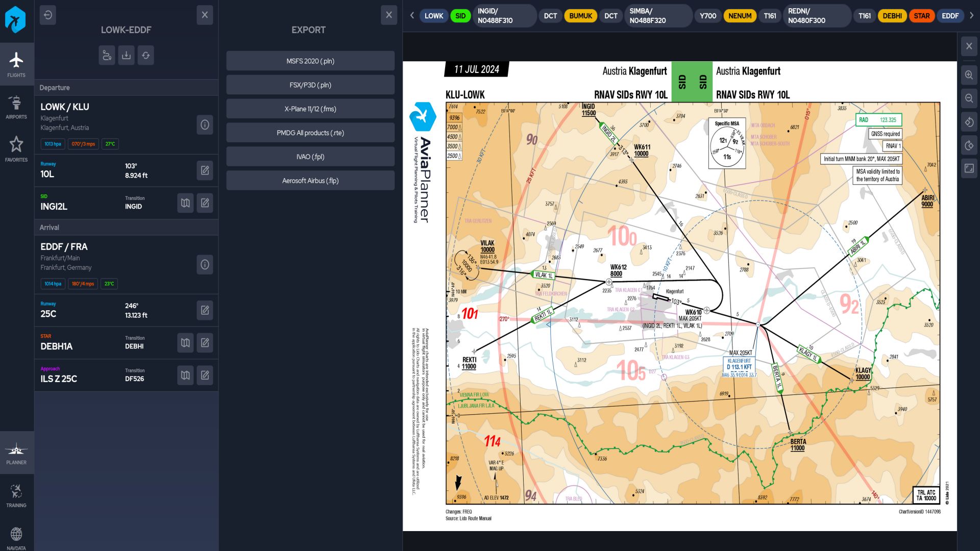Click arrival temperature 23°C tag
The width and height of the screenshot is (980, 551).
[x=109, y=284]
